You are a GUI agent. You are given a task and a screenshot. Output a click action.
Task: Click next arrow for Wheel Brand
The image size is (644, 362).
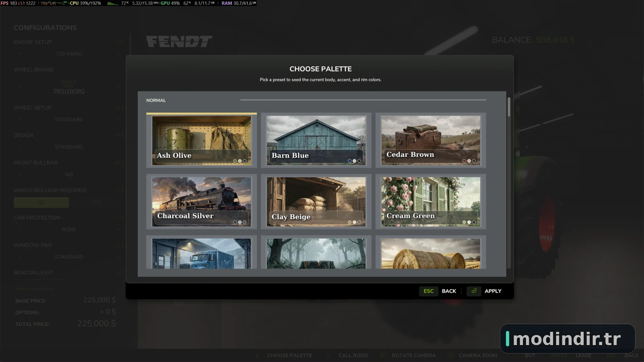coord(119,87)
